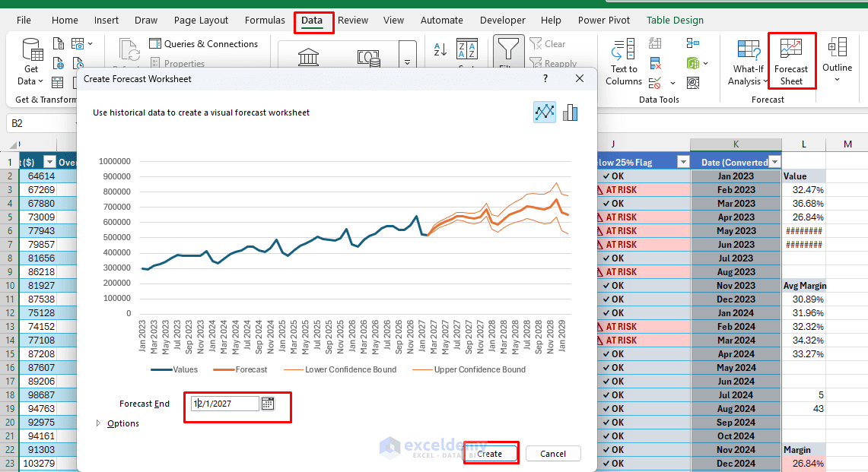Click the Cancel button

click(553, 454)
